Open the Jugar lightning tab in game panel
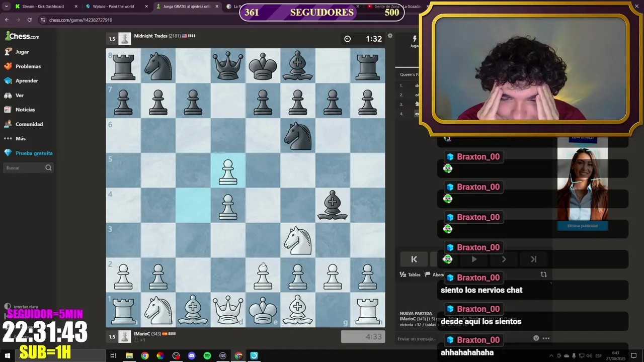This screenshot has height=362, width=644. click(x=414, y=41)
